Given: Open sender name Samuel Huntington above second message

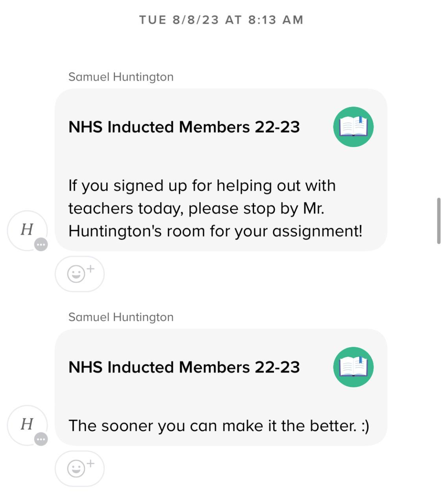Looking at the screenshot, I should click(121, 317).
